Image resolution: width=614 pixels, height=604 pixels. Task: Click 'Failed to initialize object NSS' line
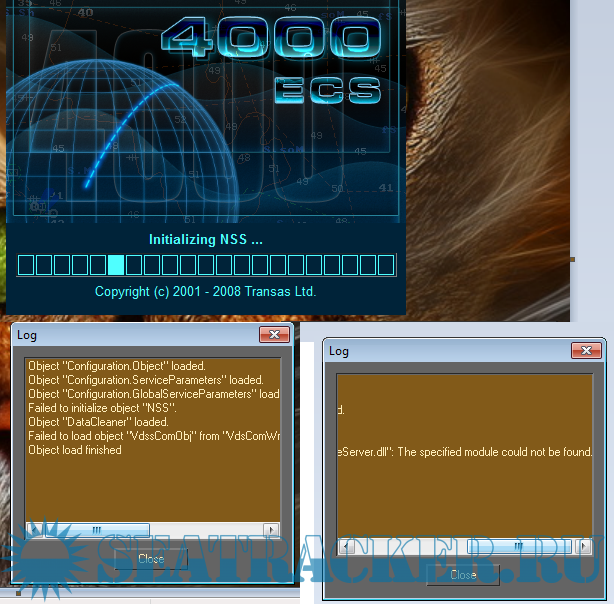click(102, 408)
